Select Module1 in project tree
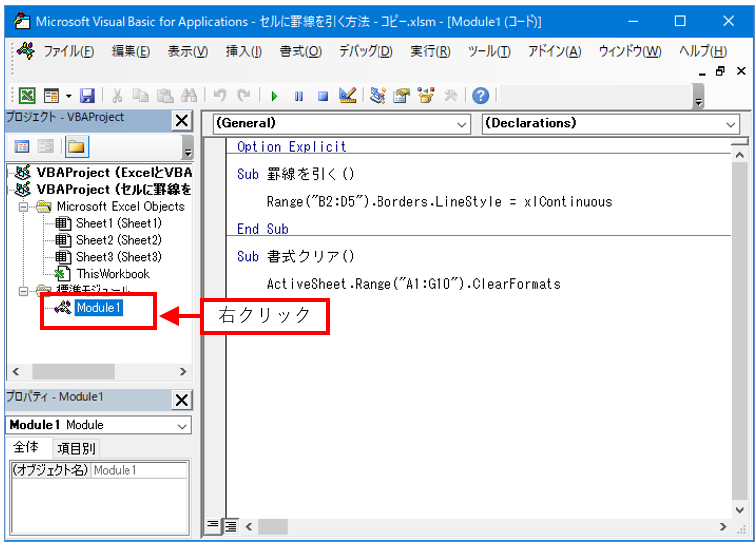The width and height of the screenshot is (756, 545). click(99, 308)
